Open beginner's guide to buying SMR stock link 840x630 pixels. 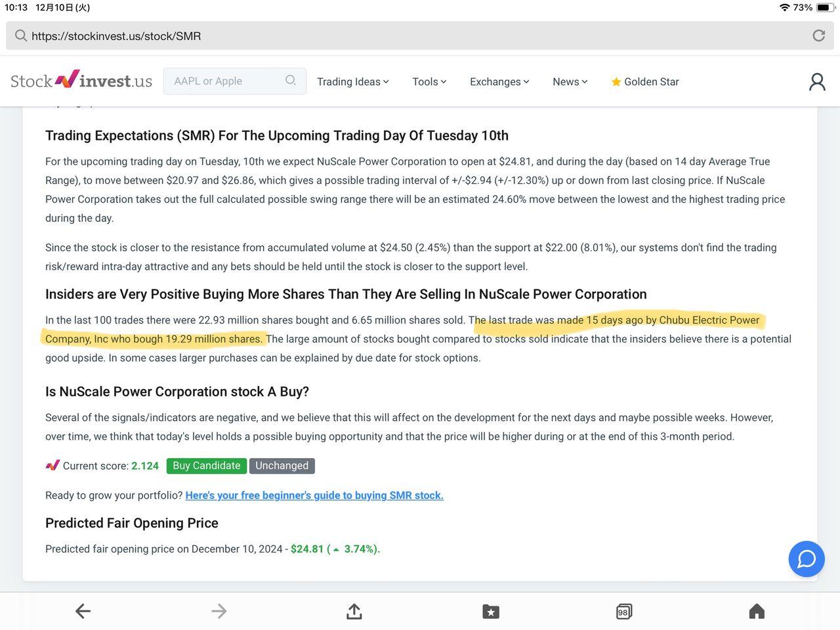(314, 495)
